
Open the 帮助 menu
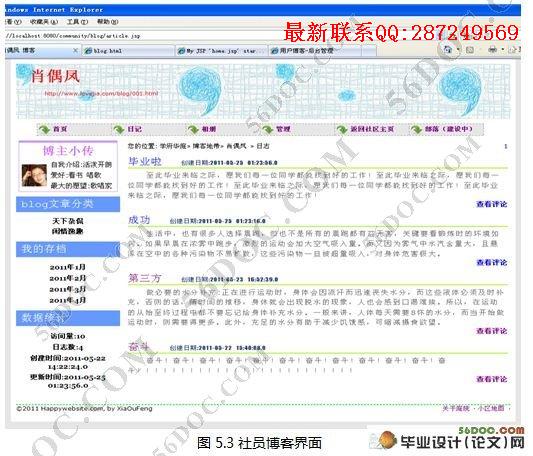[x=108, y=22]
